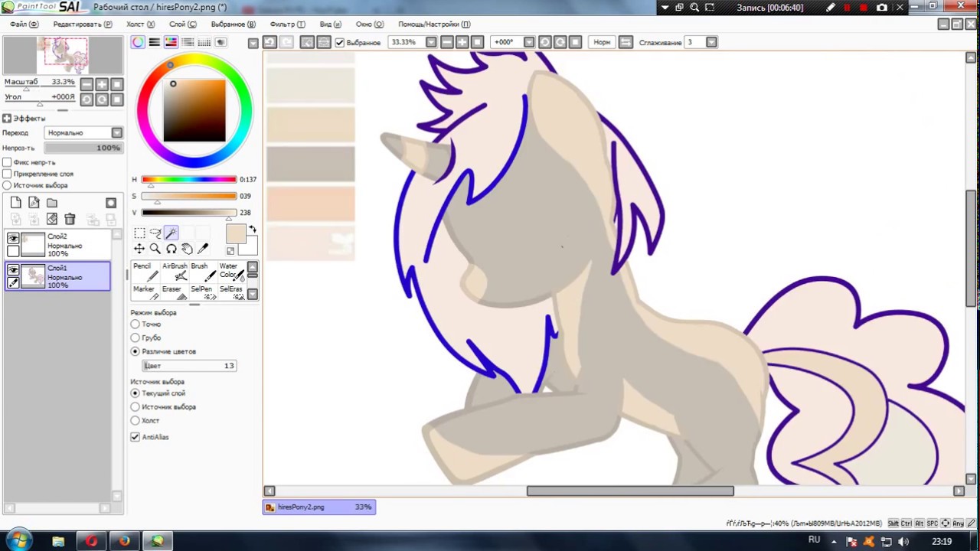Viewport: 980px width, 551px height.
Task: Click the hiresPony2.png document tab
Action: pos(318,507)
